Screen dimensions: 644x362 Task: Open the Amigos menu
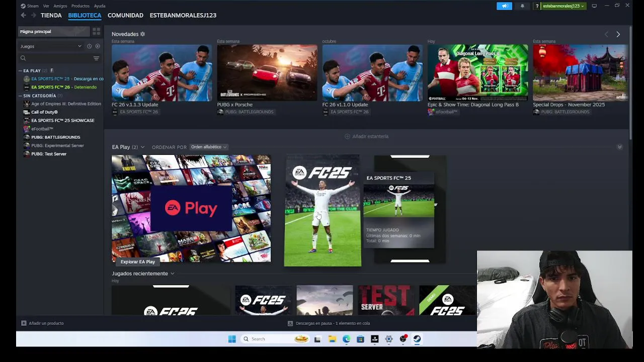pos(60,6)
